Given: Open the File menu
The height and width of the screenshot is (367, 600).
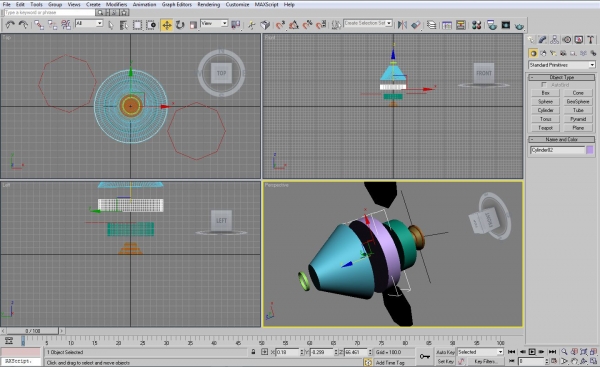Looking at the screenshot, I should pos(7,5).
